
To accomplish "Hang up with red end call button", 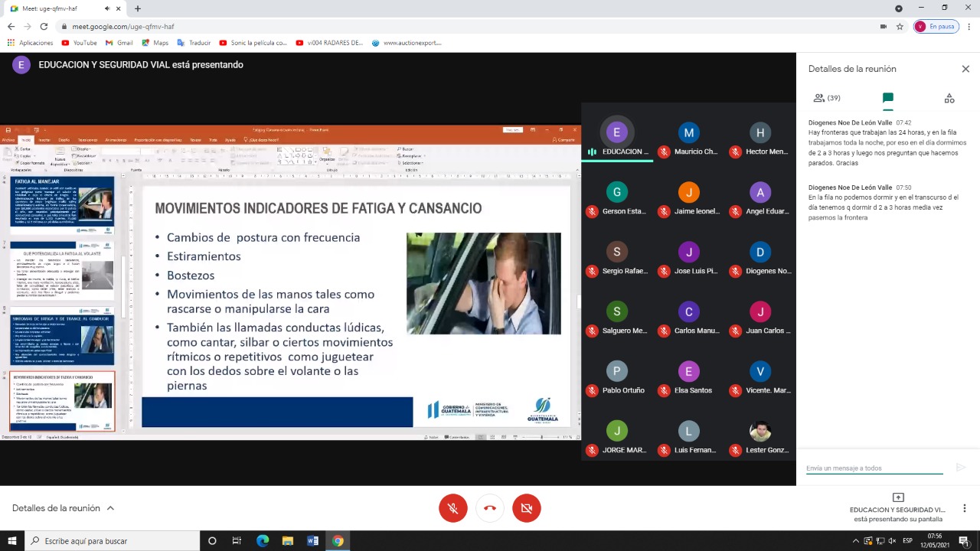I will click(x=489, y=508).
